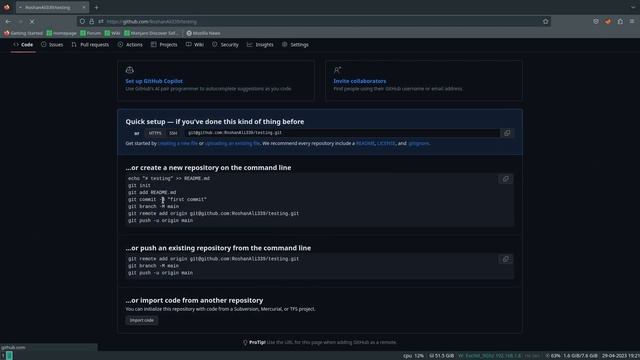Copy the push existing repository commands

[x=505, y=259]
